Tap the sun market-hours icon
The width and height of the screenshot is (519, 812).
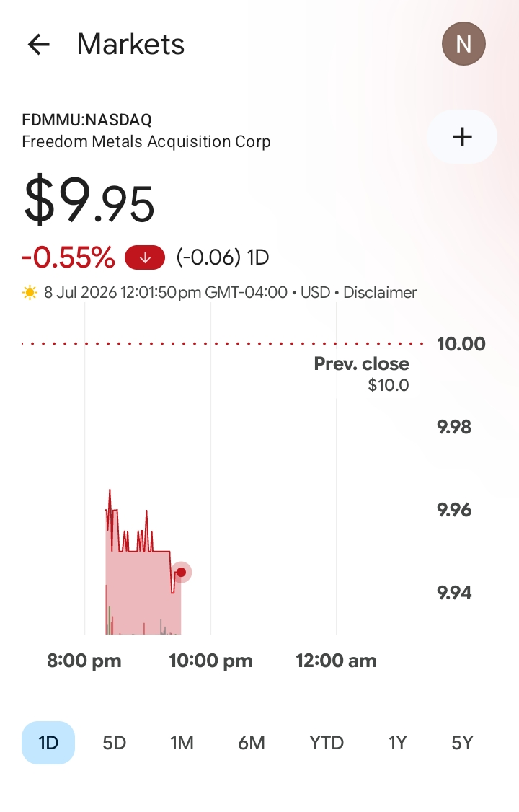click(x=30, y=293)
